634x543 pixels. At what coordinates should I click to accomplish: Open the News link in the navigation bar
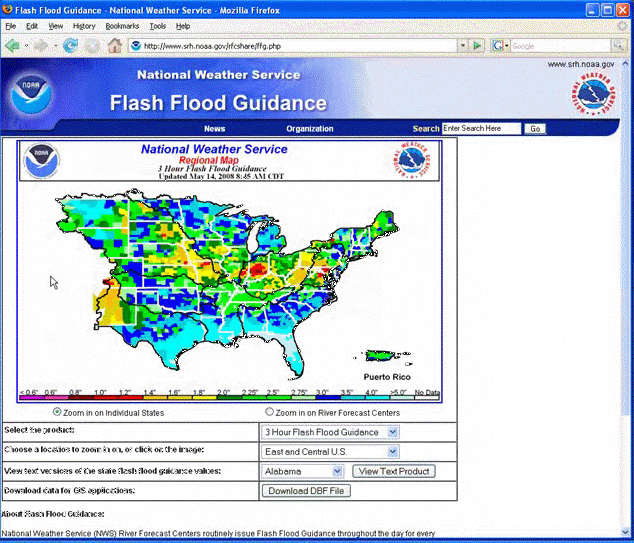tap(214, 129)
